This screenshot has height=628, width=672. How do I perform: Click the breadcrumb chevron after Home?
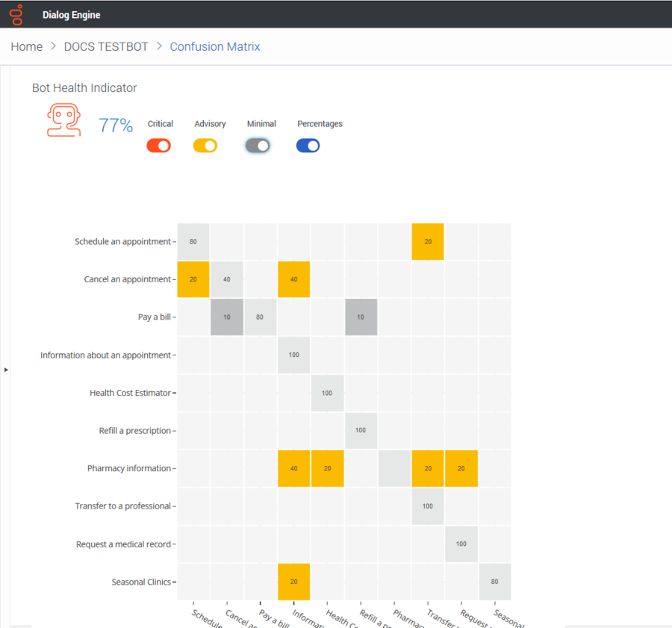point(53,46)
